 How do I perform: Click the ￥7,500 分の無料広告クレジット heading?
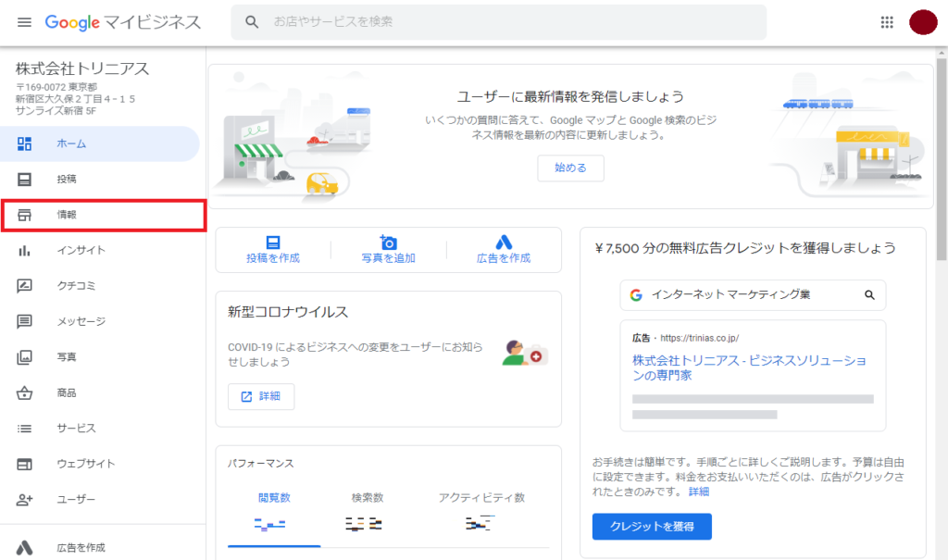point(745,249)
